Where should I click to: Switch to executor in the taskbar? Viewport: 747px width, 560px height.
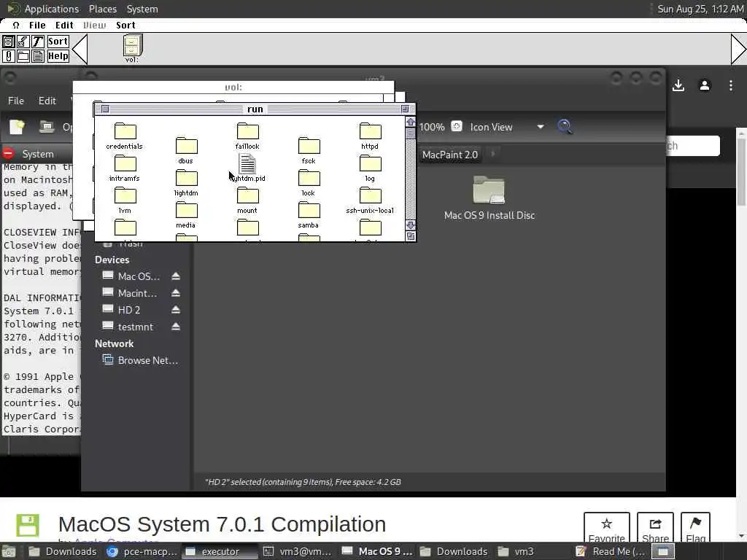220,551
